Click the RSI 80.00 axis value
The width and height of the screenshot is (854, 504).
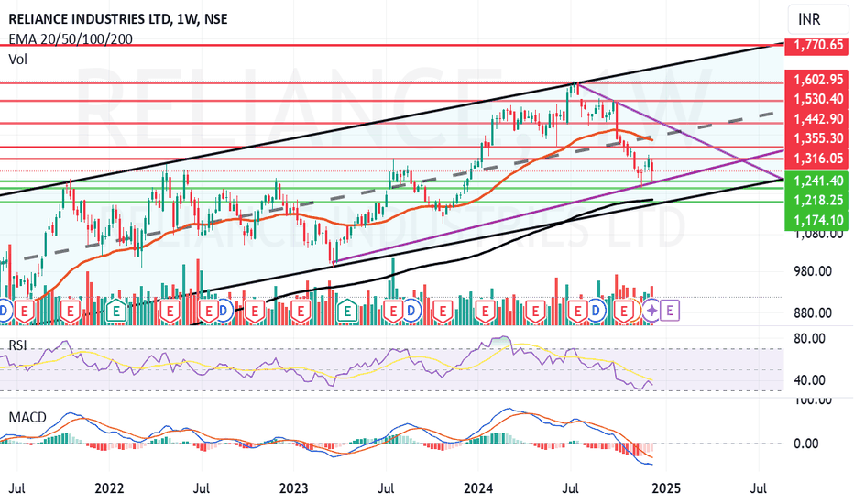point(809,338)
